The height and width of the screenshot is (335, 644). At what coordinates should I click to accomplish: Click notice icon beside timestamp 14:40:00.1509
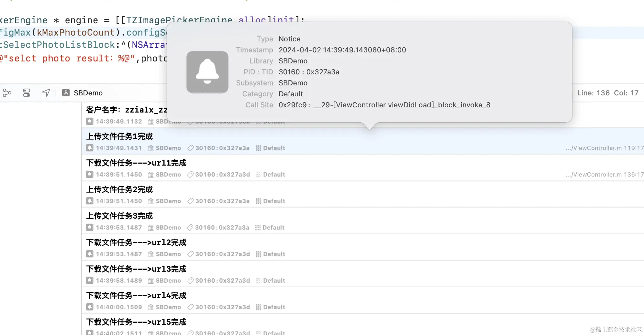pos(90,307)
